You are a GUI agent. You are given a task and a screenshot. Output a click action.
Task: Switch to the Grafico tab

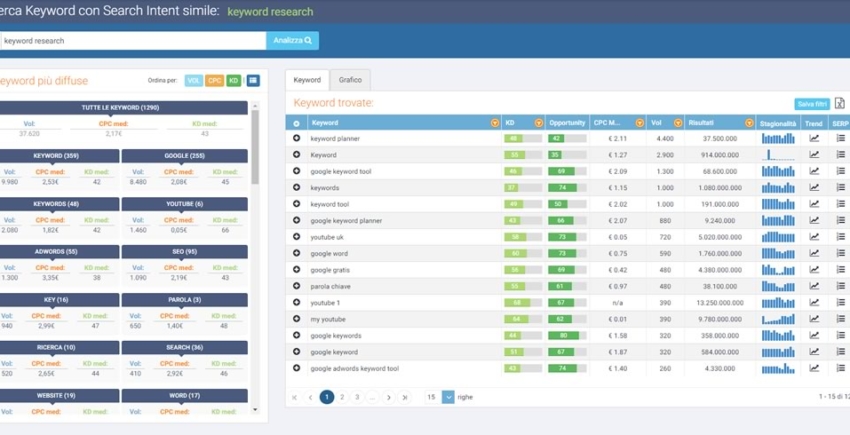point(350,80)
